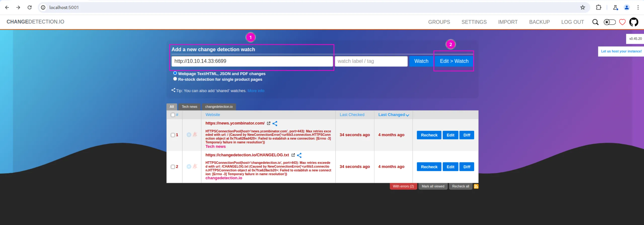Pause checks for watch row 1
This screenshot has width=644, height=225.
[189, 135]
